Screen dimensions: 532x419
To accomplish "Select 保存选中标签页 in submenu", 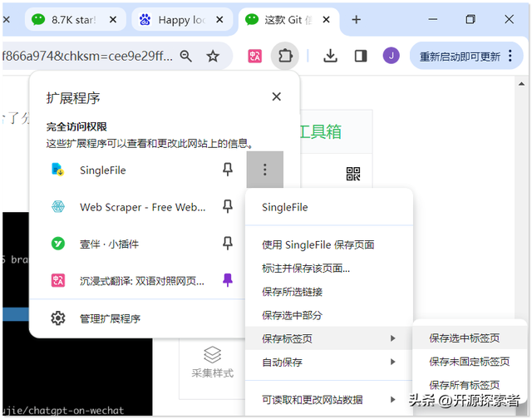I will click(470, 338).
